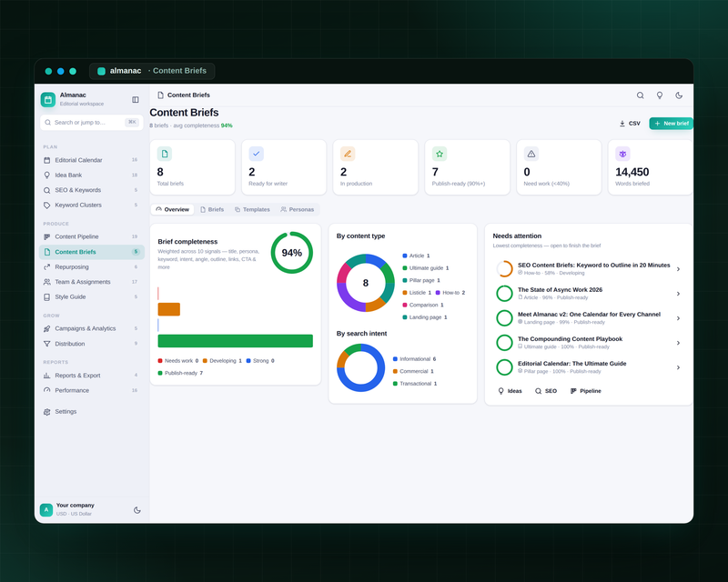The height and width of the screenshot is (582, 728).
Task: Click the Needs work legend item
Action: [x=177, y=361]
